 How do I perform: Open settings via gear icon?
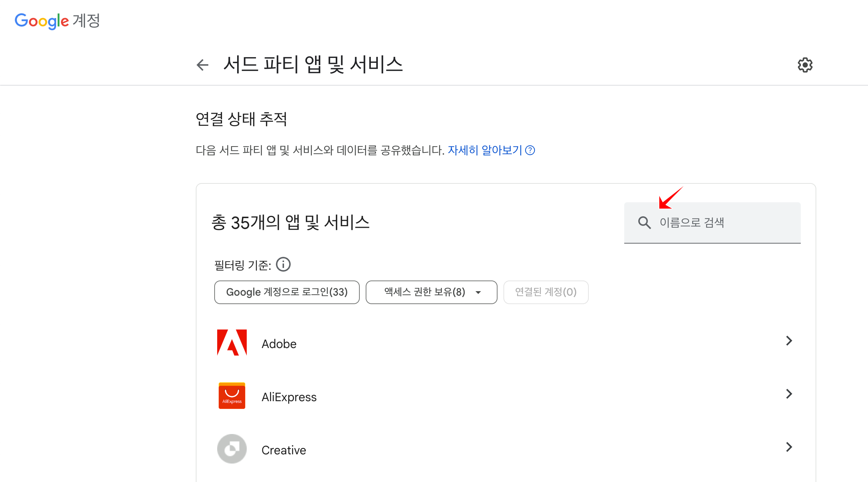tap(805, 65)
